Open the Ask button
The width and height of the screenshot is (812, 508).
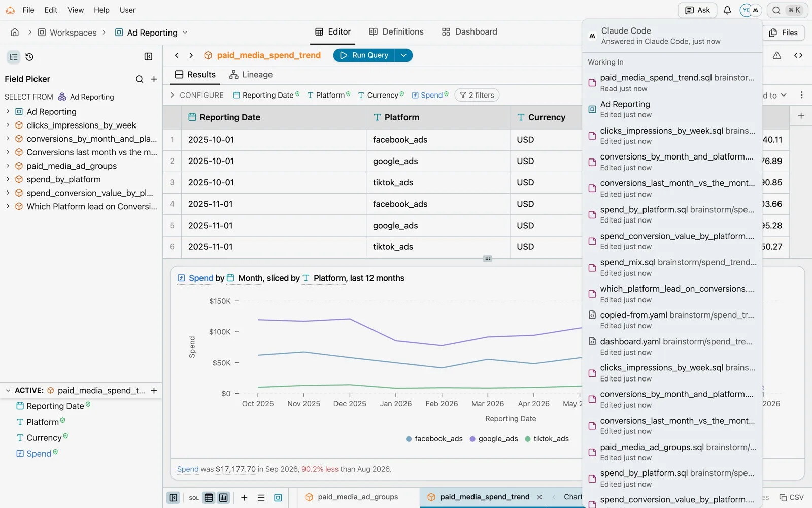point(697,10)
